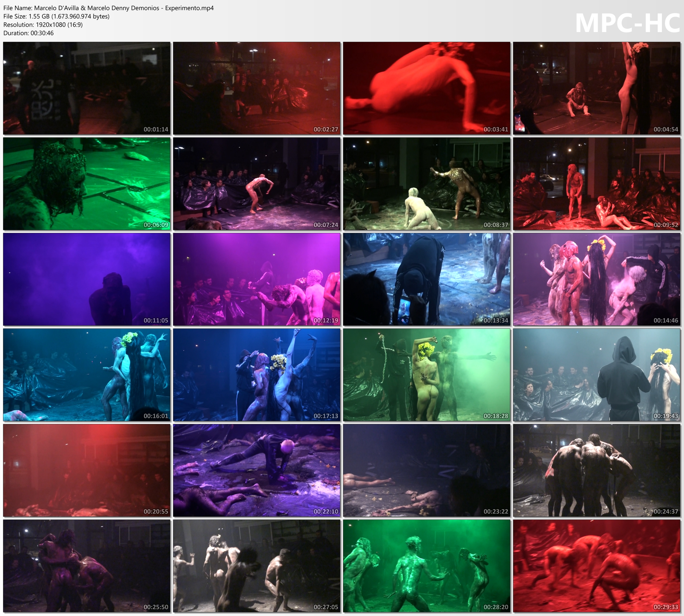Screen dimensions: 684x616
Task: Click the 00:29:33 timestamp label
Action: (x=665, y=607)
